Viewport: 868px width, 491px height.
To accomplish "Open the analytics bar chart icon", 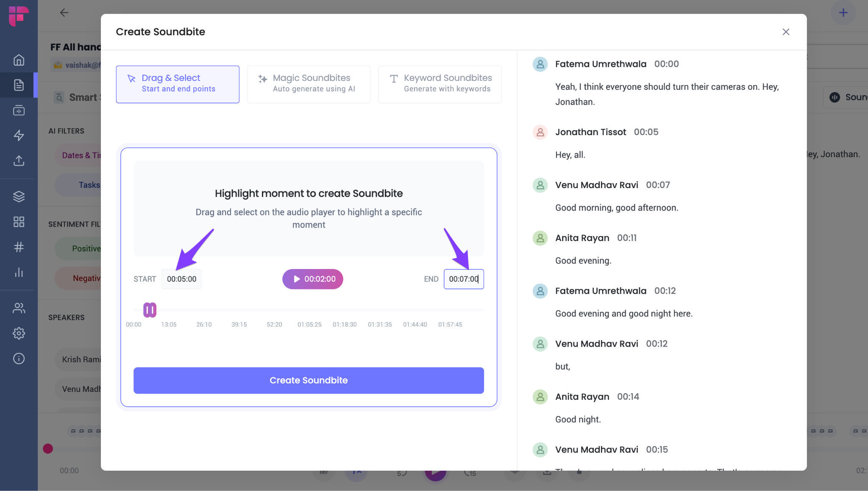I will pyautogui.click(x=19, y=272).
